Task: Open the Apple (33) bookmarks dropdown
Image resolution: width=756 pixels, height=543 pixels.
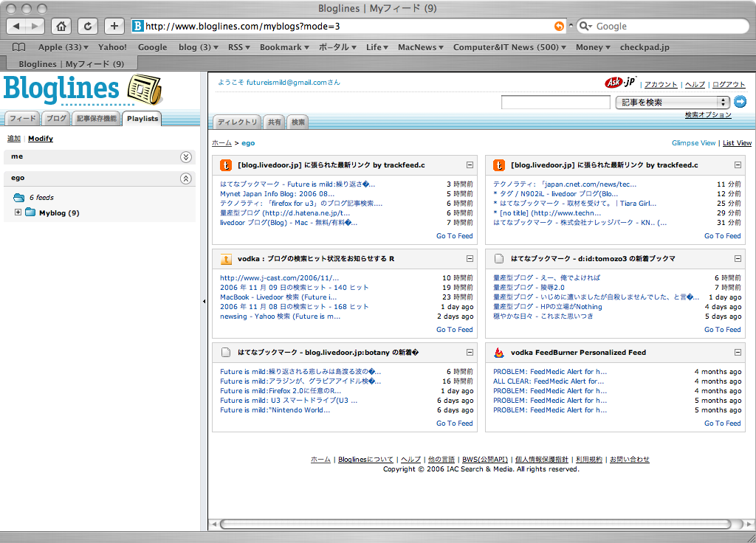Action: tap(63, 47)
